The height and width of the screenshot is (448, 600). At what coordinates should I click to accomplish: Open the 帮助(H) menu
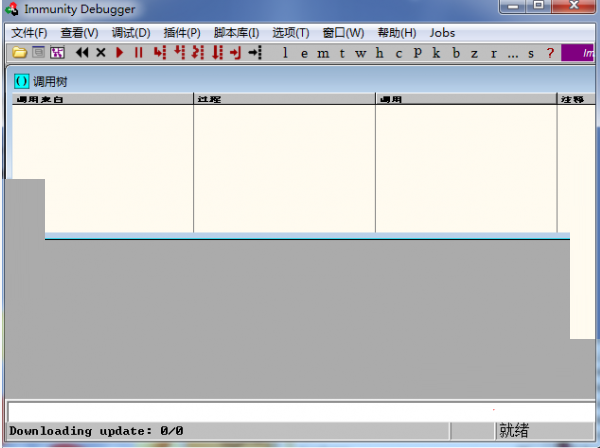coord(397,33)
